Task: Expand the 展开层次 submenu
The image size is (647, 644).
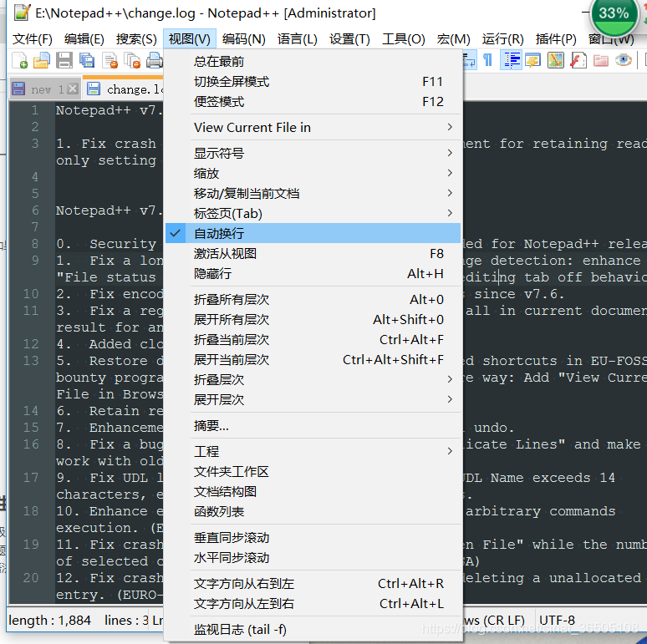Action: [x=313, y=399]
